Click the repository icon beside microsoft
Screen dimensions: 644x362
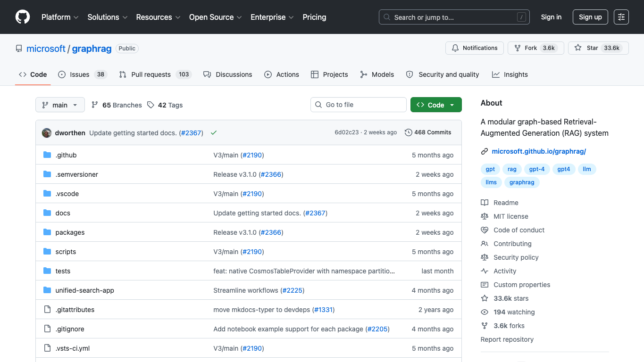click(x=19, y=49)
